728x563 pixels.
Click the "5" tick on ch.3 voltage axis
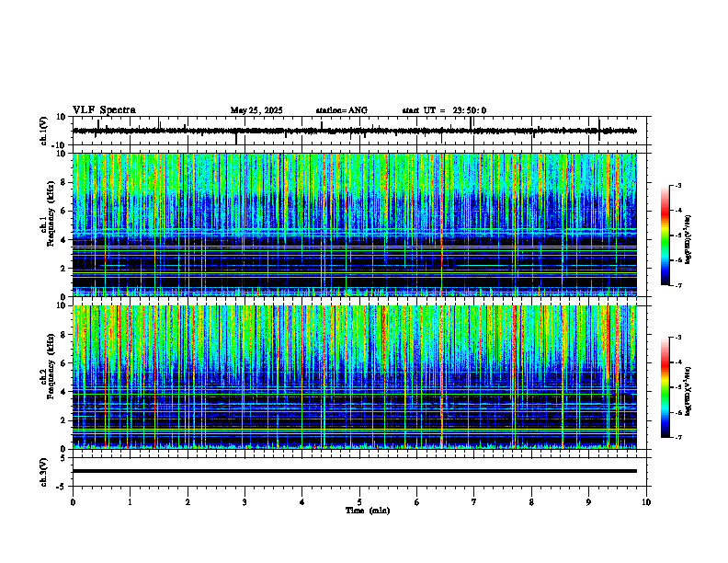click(63, 458)
